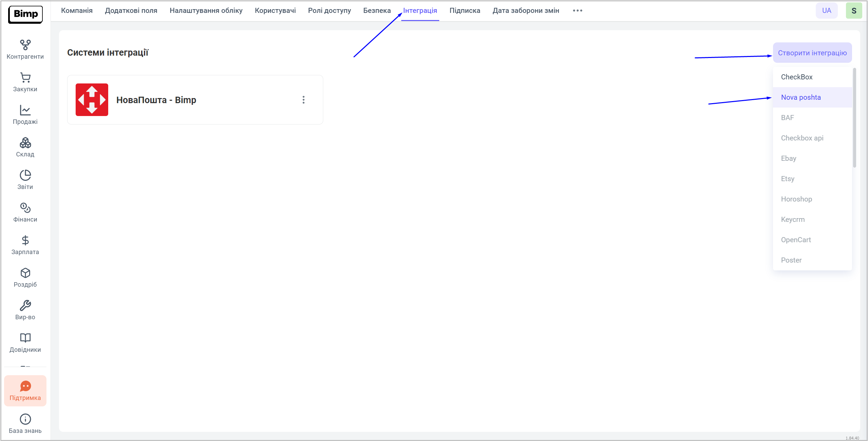Open the Фінанси coins icon
The height and width of the screenshot is (441, 868).
[25, 212]
